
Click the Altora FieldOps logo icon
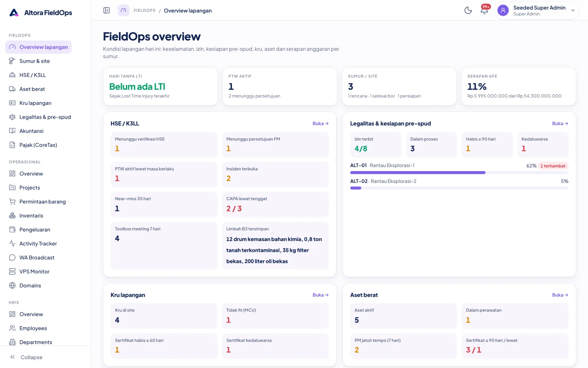pos(14,13)
